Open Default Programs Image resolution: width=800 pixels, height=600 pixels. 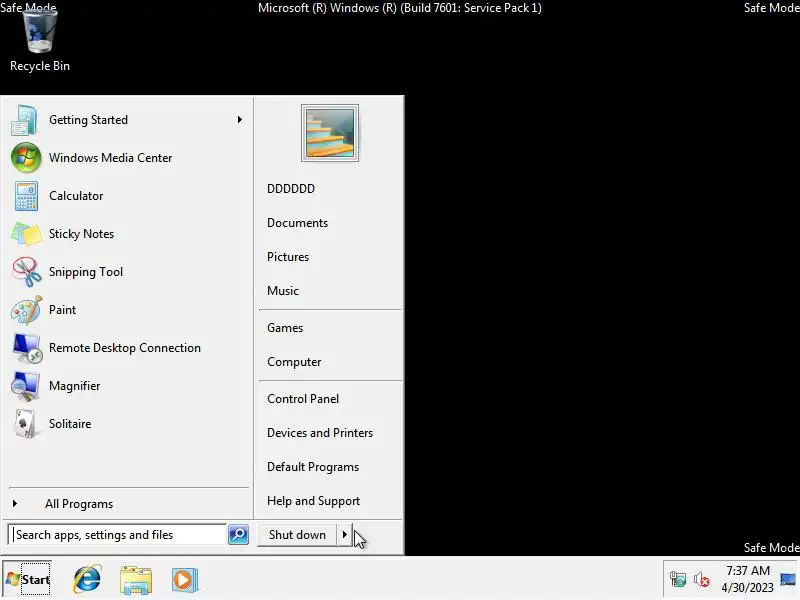pos(313,467)
